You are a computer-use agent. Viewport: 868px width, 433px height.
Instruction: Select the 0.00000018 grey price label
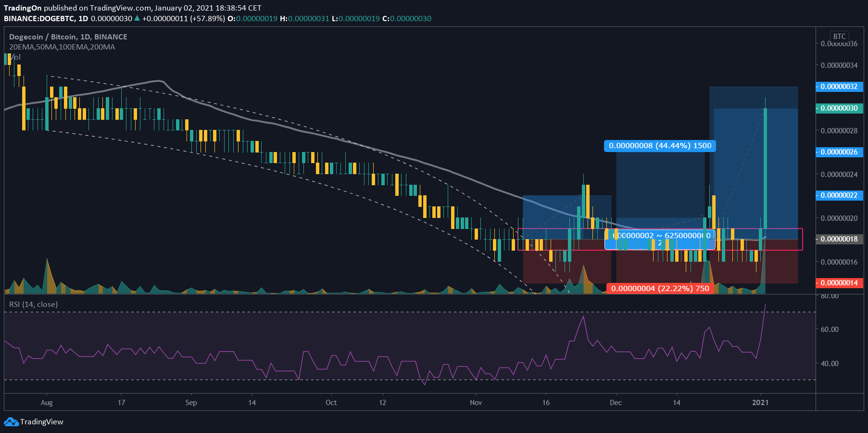(839, 239)
